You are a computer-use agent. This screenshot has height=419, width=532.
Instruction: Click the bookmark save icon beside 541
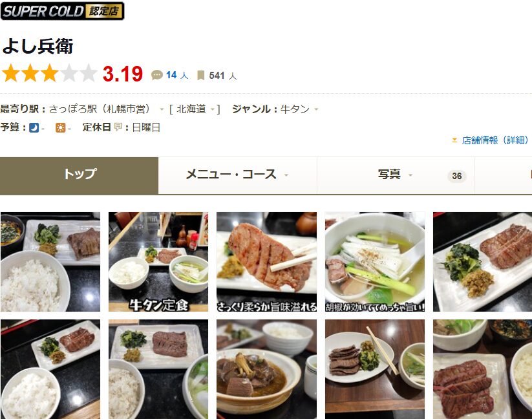[x=200, y=75]
